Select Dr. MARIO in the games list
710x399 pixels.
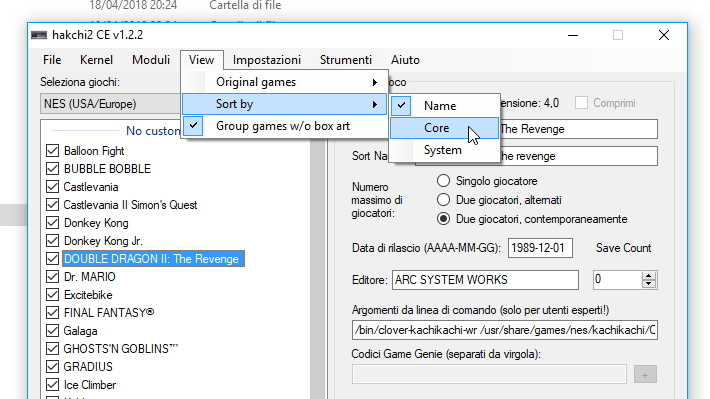pyautogui.click(x=90, y=277)
